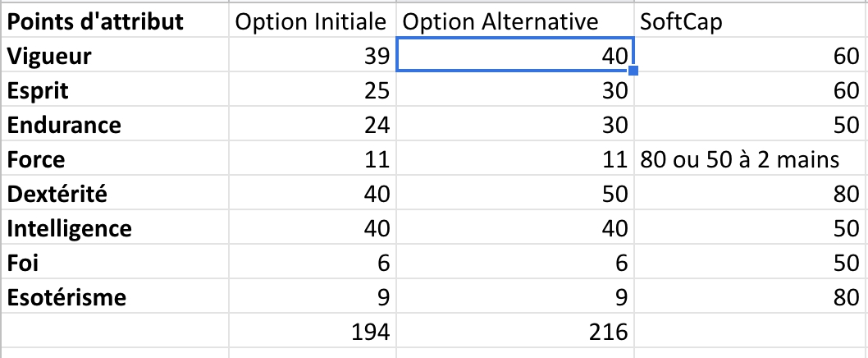Click the "Intelligence" row label cell
Viewport: 868px width, 358px height.
click(115, 228)
